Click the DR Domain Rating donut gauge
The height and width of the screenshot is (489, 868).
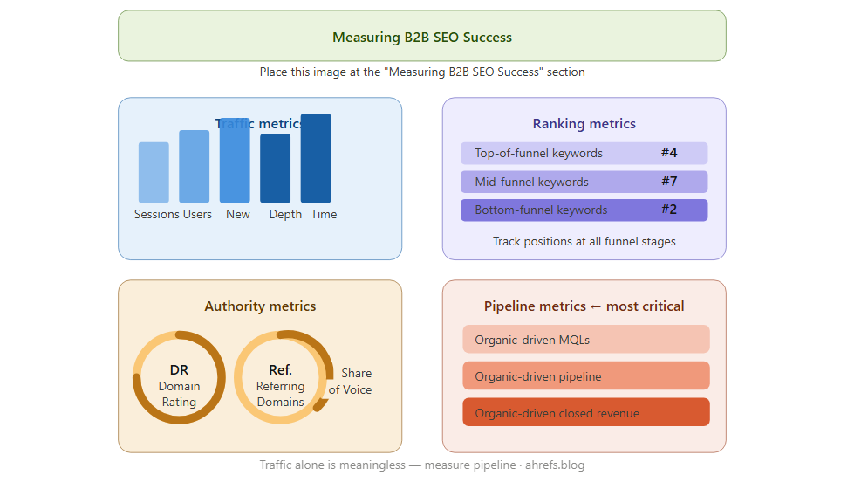179,377
